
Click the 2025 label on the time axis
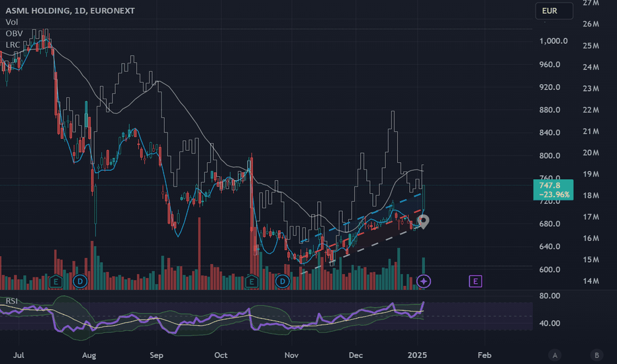coord(417,355)
